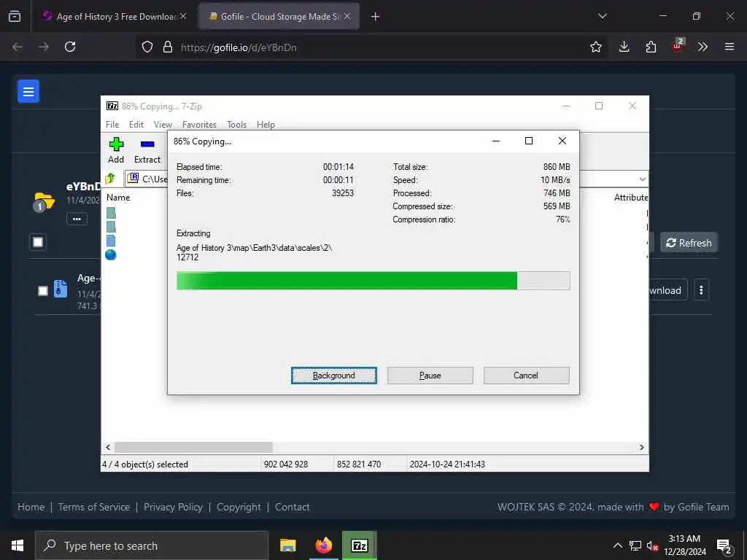
Task: Show hidden tray icons chevron
Action: pos(617,545)
